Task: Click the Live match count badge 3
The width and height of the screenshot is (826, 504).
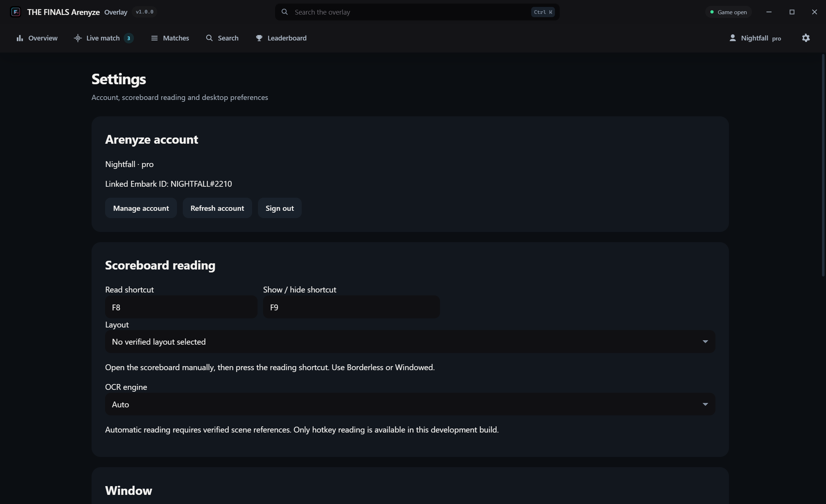Action: coord(128,38)
